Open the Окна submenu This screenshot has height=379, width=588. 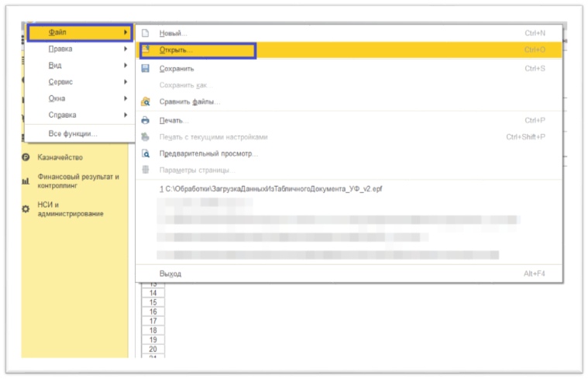click(57, 98)
